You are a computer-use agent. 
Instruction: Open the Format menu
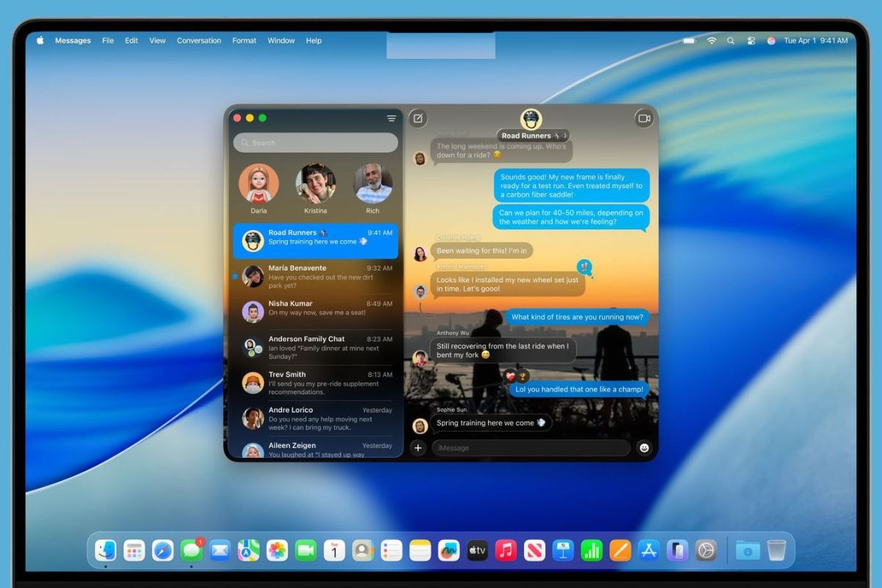[244, 40]
